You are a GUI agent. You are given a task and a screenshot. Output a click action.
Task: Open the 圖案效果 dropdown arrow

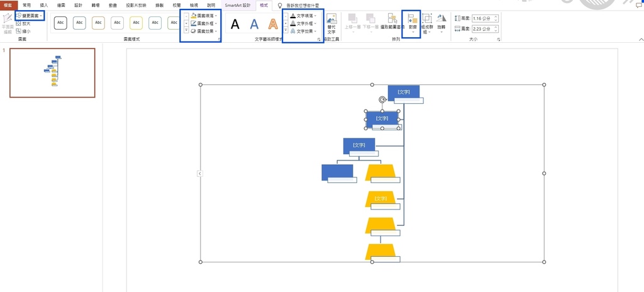(x=216, y=31)
